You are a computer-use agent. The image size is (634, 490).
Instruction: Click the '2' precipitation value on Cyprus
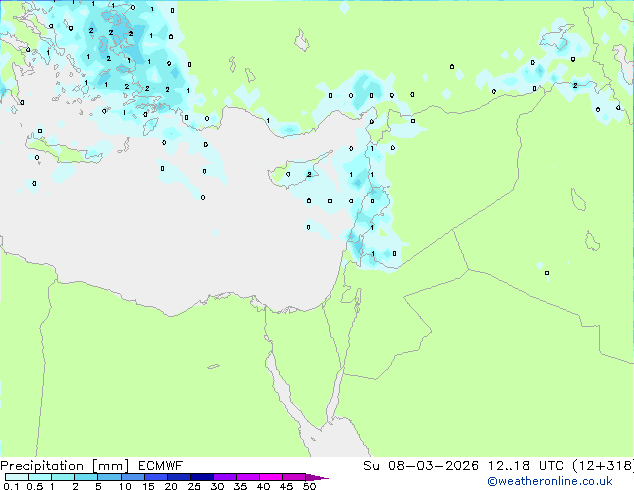point(309,174)
